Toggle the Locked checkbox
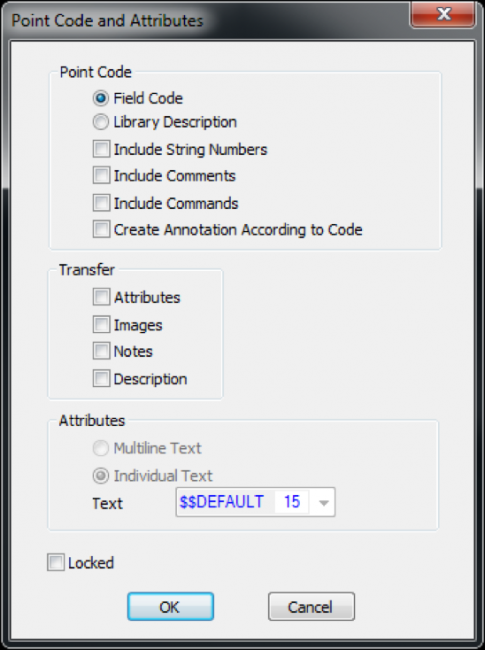Viewport: 485px width, 650px height. pos(56,563)
